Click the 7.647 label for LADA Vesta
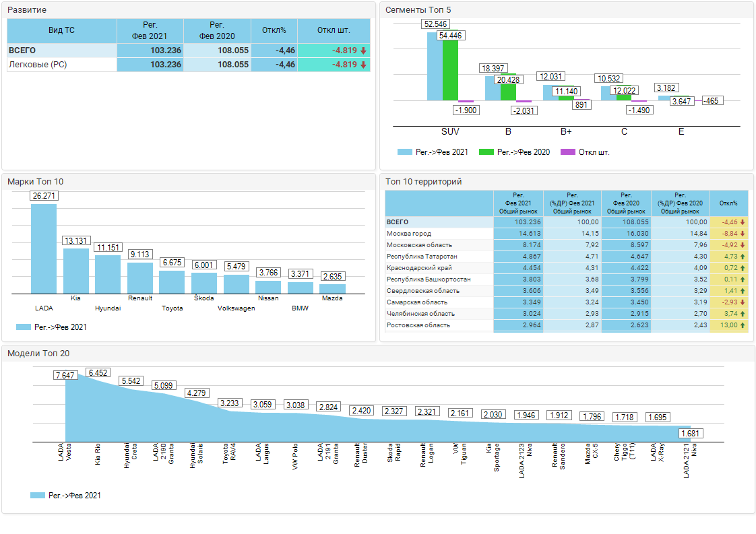 pos(65,375)
